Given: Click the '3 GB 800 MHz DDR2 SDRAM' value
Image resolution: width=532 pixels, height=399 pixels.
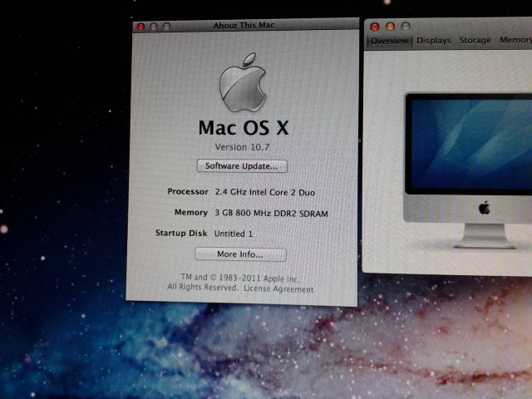Looking at the screenshot, I should 272,214.
